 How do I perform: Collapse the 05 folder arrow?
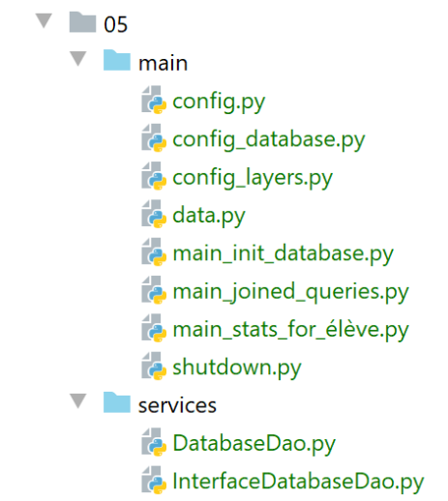click(44, 20)
